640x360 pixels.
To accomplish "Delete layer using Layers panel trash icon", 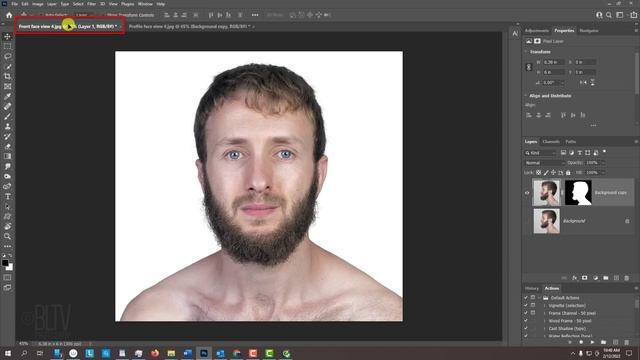I will [627, 278].
